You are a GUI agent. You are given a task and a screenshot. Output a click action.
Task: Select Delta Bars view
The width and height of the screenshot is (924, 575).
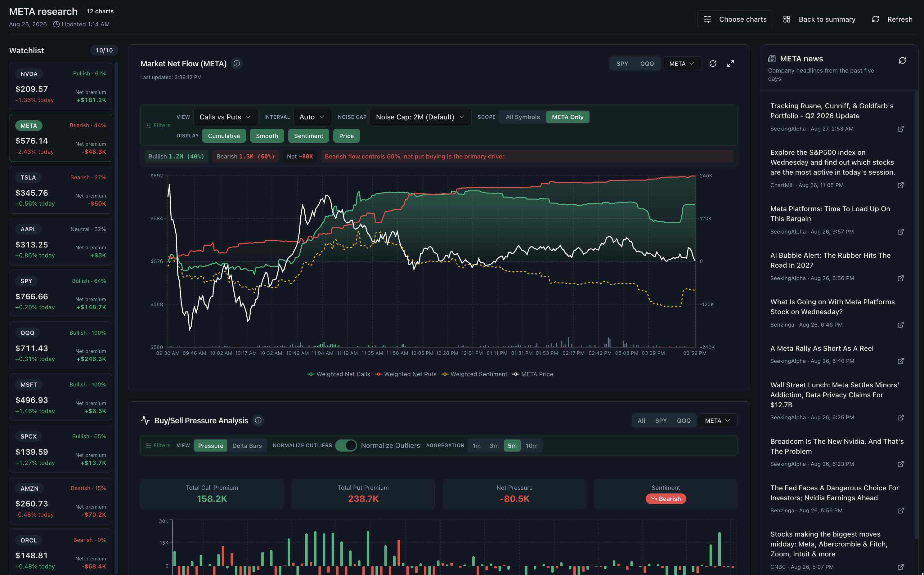247,445
